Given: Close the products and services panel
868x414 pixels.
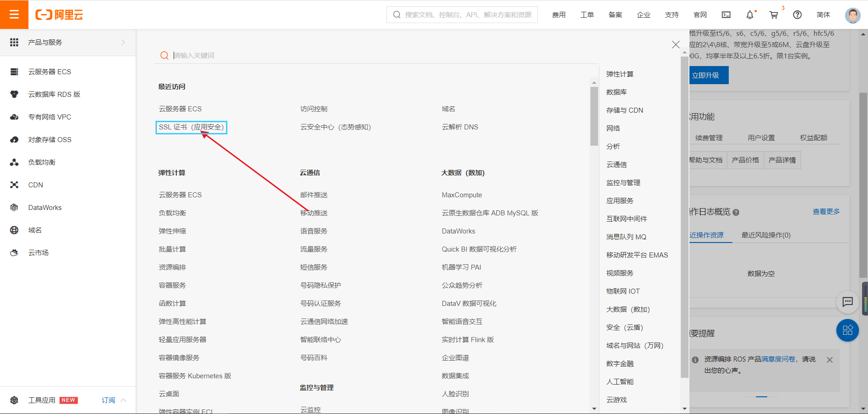Looking at the screenshot, I should (x=675, y=44).
